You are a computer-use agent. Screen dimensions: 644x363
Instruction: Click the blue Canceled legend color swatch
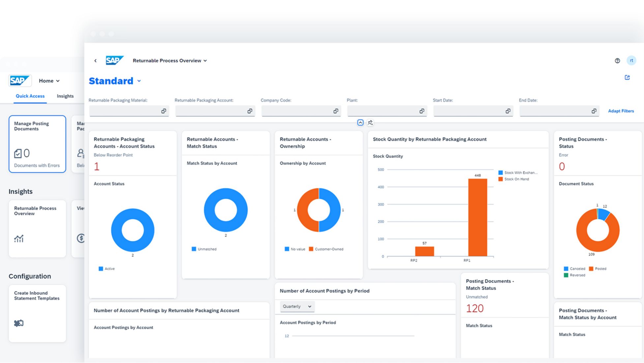566,269
